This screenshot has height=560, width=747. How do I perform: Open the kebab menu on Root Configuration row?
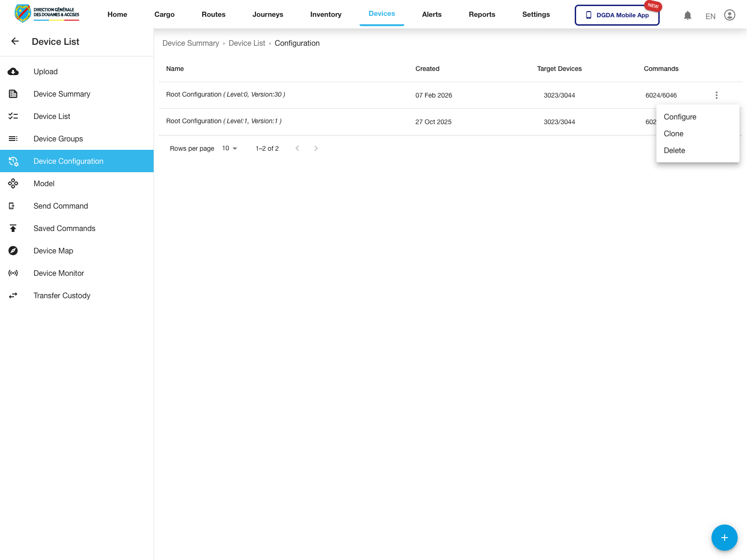point(717,95)
